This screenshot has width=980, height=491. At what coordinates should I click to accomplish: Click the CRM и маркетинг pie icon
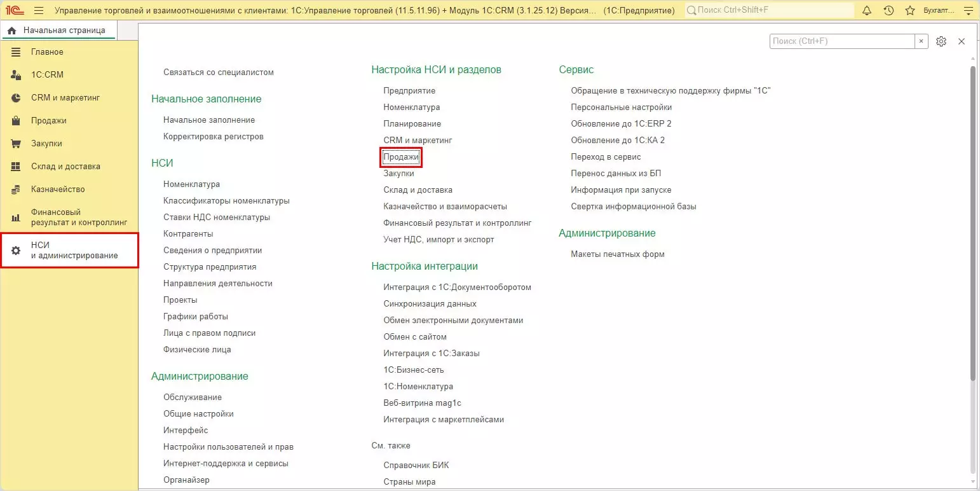point(17,98)
